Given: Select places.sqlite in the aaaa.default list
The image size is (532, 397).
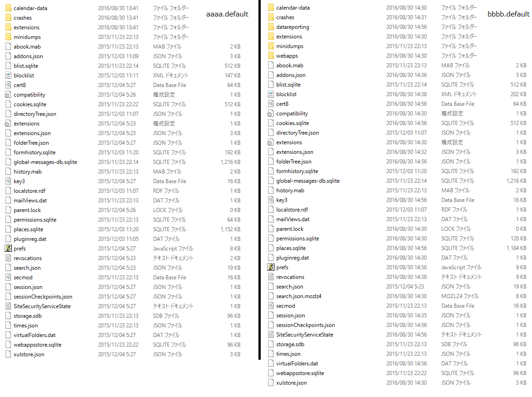Looking at the screenshot, I should [28, 229].
